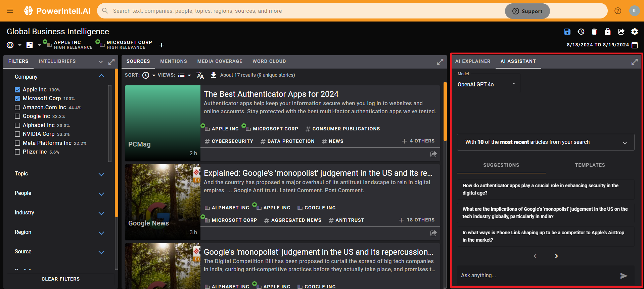Image resolution: width=644 pixels, height=289 pixels.
Task: Show 18 Others tags on Google article
Action: [416, 220]
